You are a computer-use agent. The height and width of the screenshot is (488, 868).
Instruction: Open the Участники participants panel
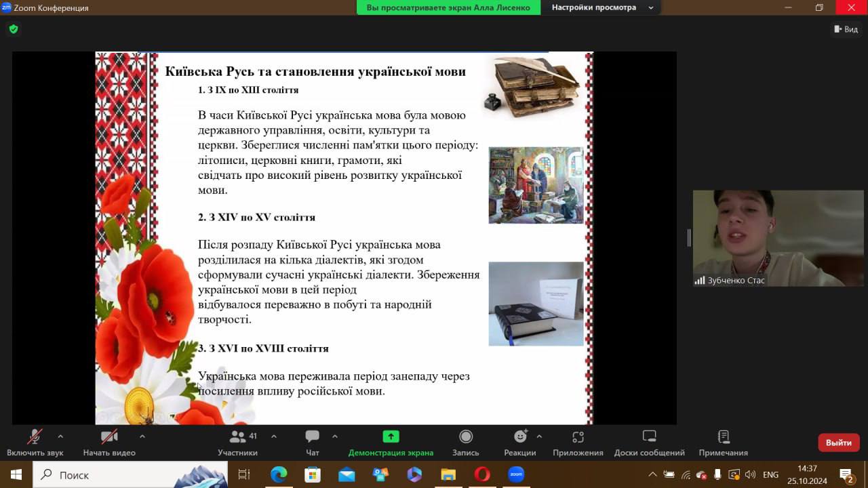point(237,442)
